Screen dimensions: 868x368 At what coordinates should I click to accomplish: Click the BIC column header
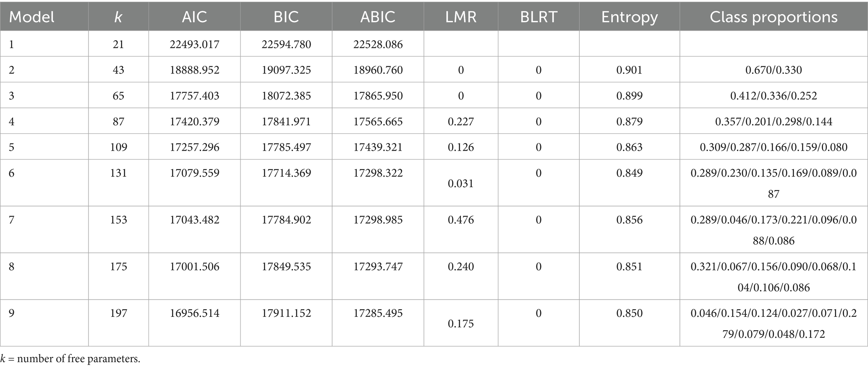(x=286, y=17)
